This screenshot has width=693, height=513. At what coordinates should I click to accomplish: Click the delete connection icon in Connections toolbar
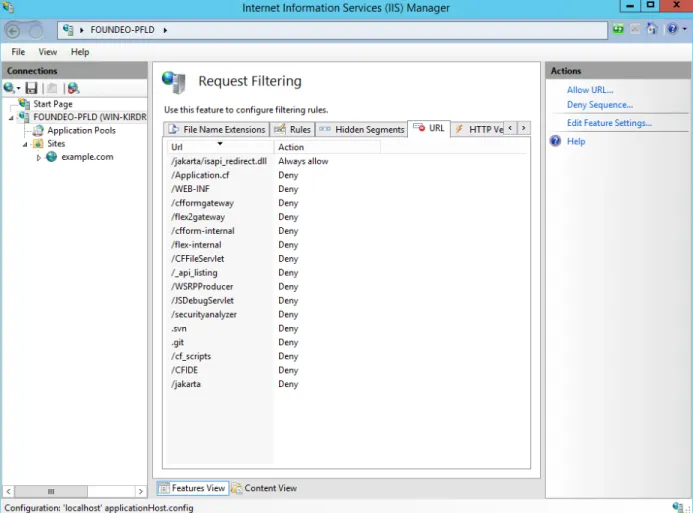click(x=73, y=88)
